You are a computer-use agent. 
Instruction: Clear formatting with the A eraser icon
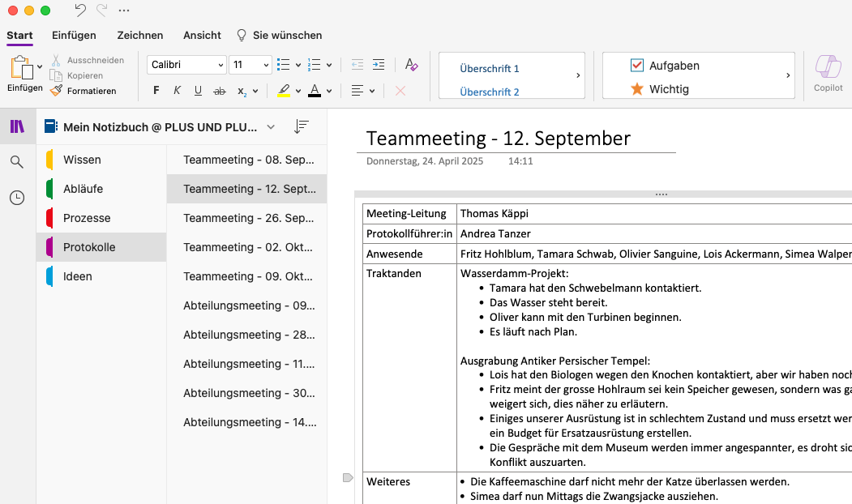pos(411,65)
